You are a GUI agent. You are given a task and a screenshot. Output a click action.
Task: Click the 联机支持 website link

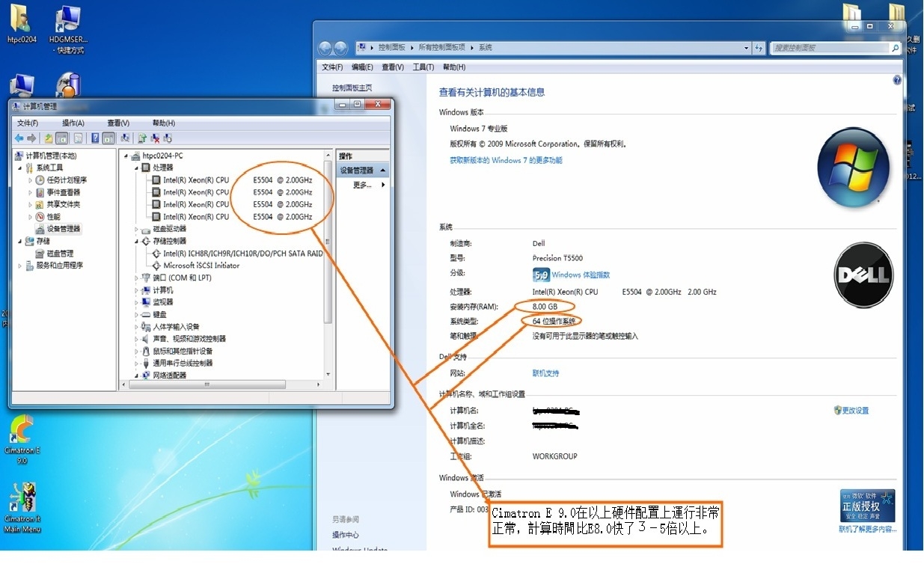pos(546,373)
